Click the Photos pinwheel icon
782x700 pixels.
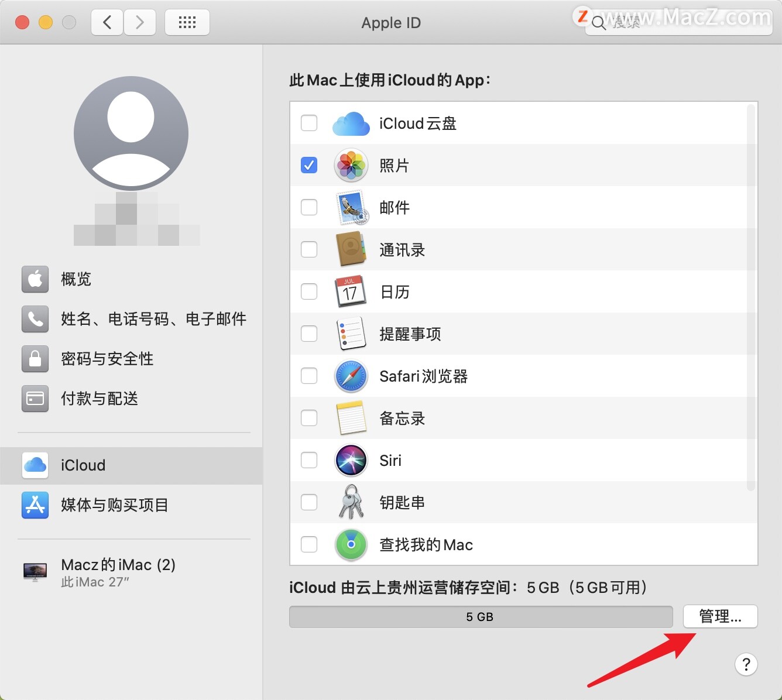[351, 165]
